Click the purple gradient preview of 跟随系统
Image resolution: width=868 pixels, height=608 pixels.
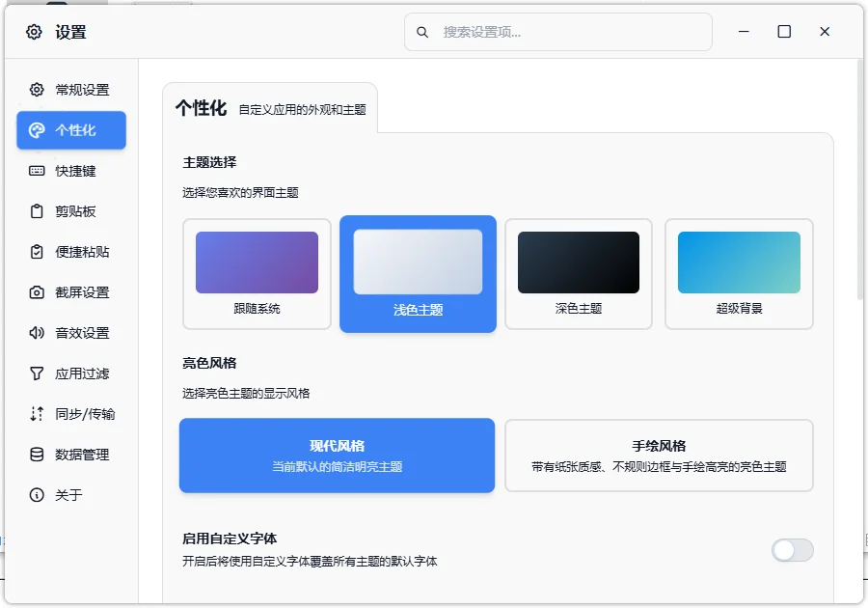[257, 263]
